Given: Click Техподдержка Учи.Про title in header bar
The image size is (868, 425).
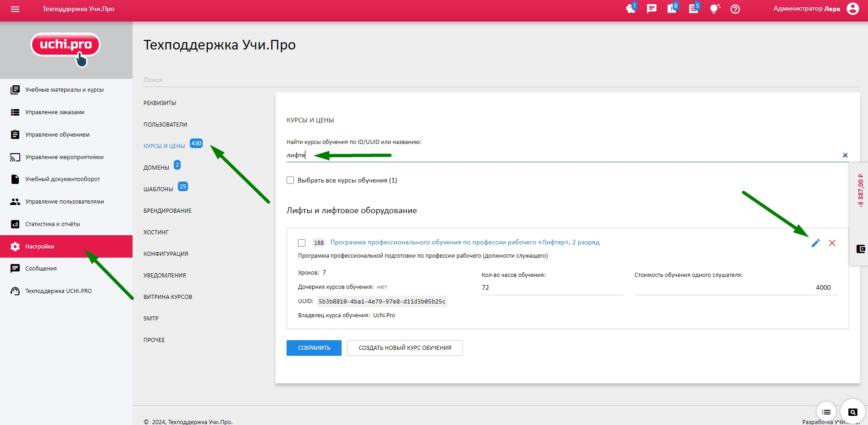Looking at the screenshot, I should pos(78,9).
